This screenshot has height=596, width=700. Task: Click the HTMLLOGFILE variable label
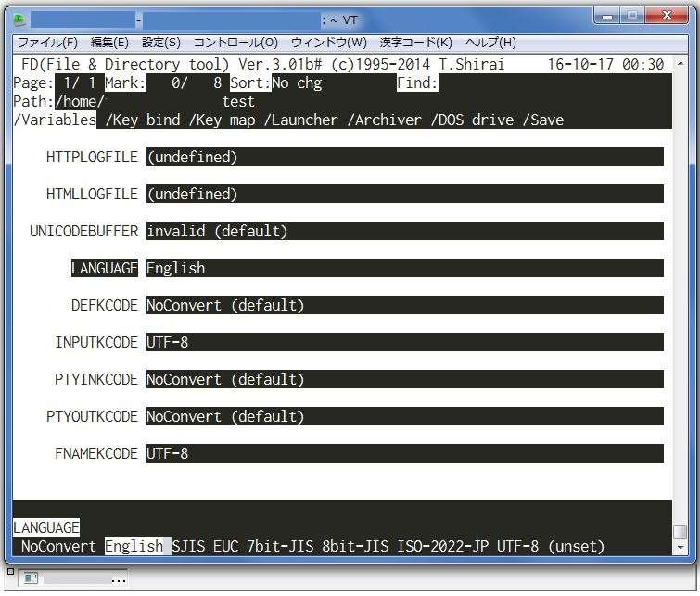click(92, 195)
